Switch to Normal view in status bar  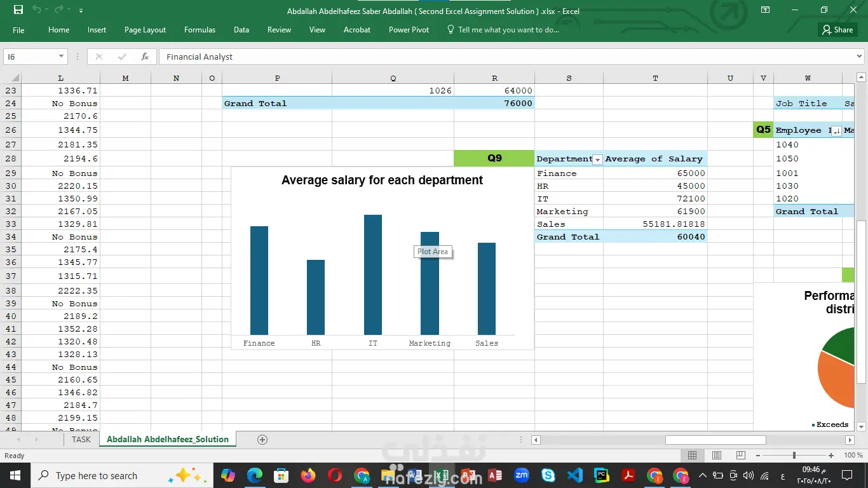[x=693, y=456]
